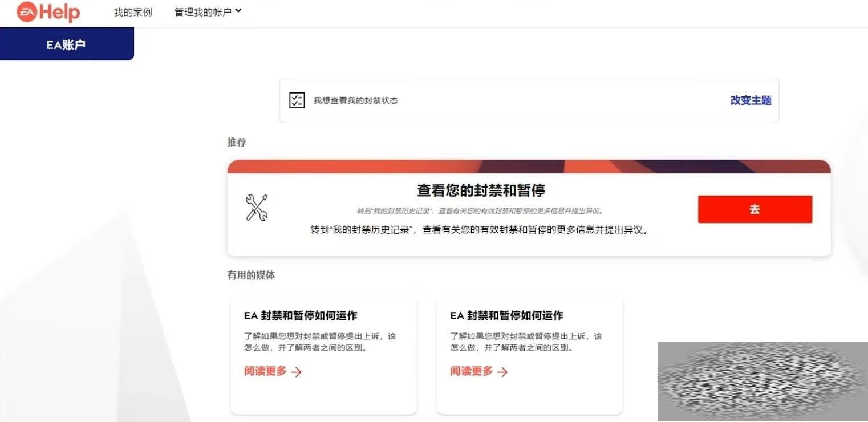The image size is (868, 422).
Task: Click 阅读更多 in the second media card
Action: [471, 371]
